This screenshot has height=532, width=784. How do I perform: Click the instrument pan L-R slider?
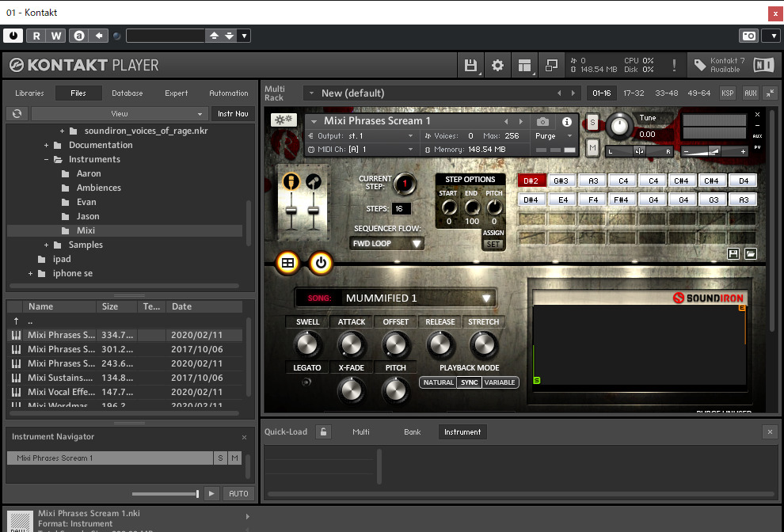[x=639, y=151]
